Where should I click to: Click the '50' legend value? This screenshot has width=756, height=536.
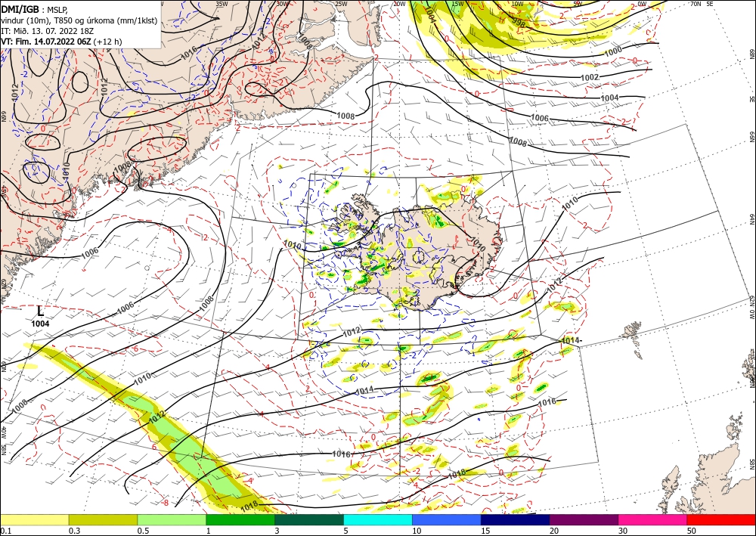pos(692,531)
